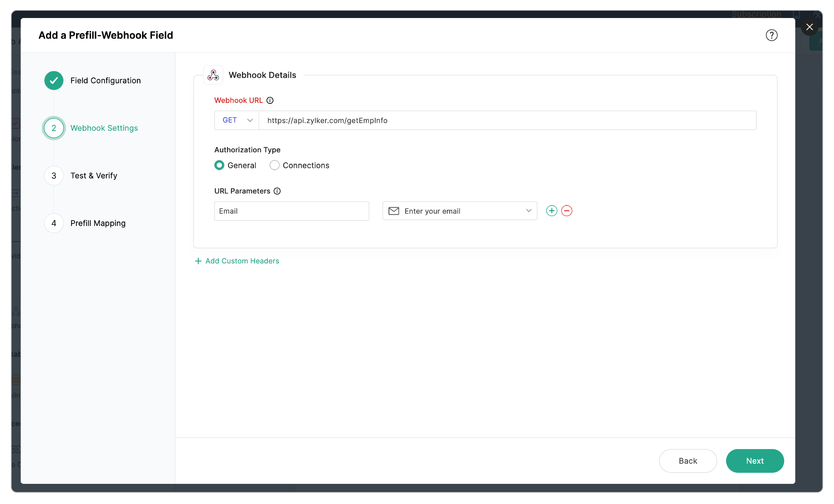This screenshot has width=834, height=504.
Task: Click the Email parameter name field
Action: point(291,210)
